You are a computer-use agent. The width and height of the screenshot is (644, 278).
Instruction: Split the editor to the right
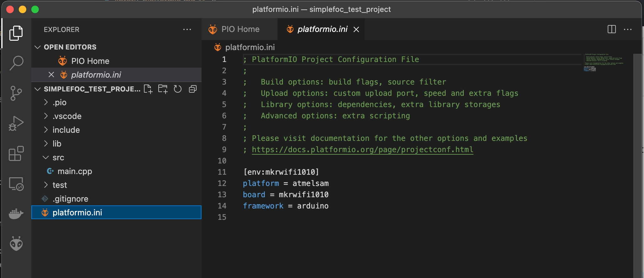tap(611, 29)
